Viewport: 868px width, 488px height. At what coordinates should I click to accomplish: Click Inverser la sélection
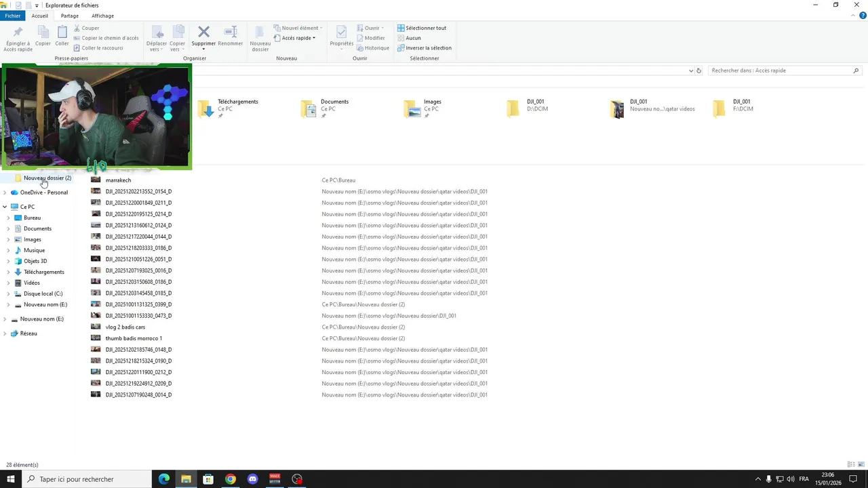[425, 48]
